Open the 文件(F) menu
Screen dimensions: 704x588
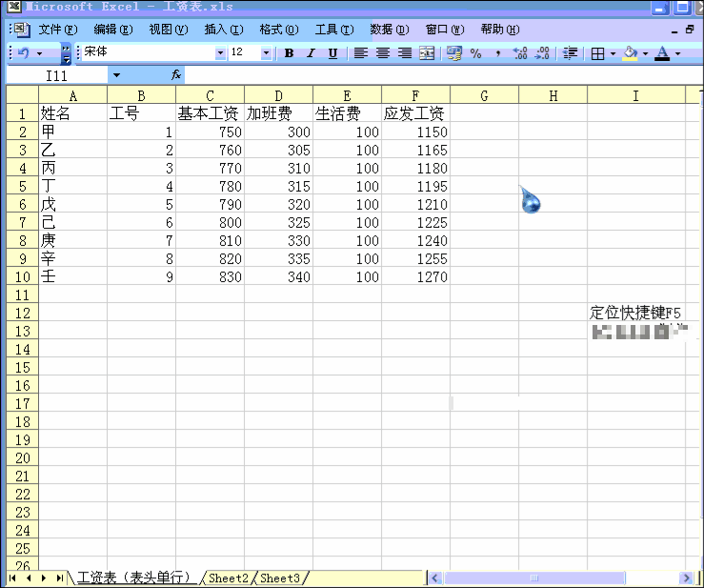(58, 30)
